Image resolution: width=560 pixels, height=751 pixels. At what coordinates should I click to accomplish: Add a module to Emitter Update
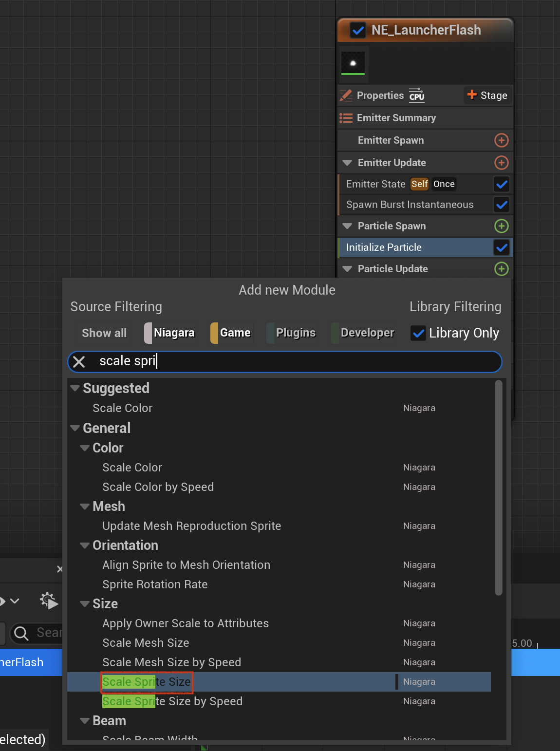(x=502, y=163)
